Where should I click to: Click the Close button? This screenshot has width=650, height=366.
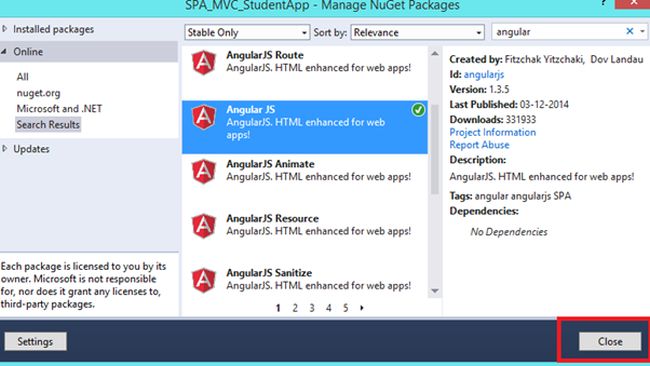click(610, 342)
